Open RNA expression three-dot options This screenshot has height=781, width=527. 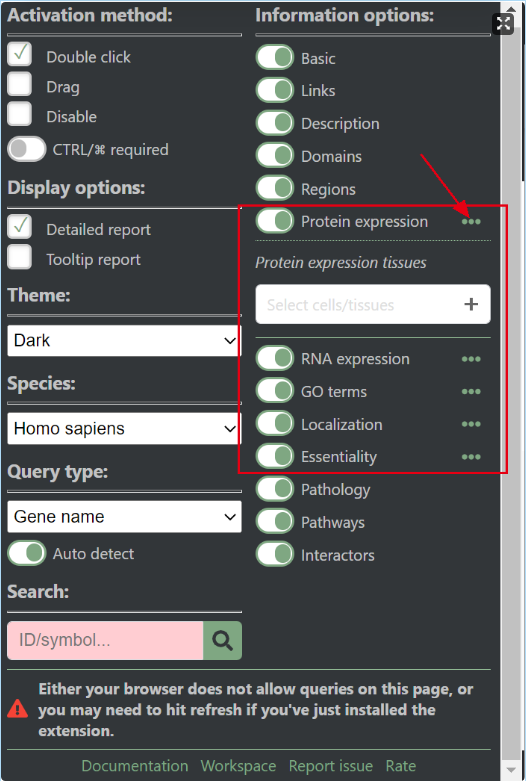[x=471, y=359]
